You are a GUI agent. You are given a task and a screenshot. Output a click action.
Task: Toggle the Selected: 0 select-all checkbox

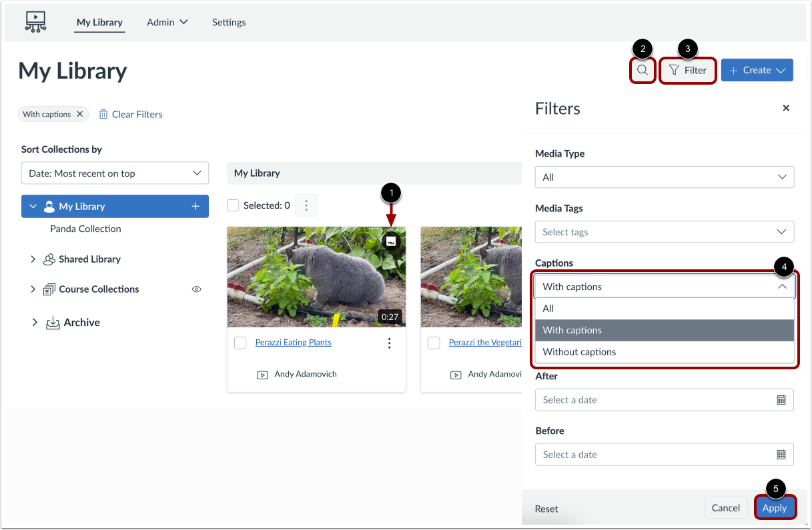233,205
